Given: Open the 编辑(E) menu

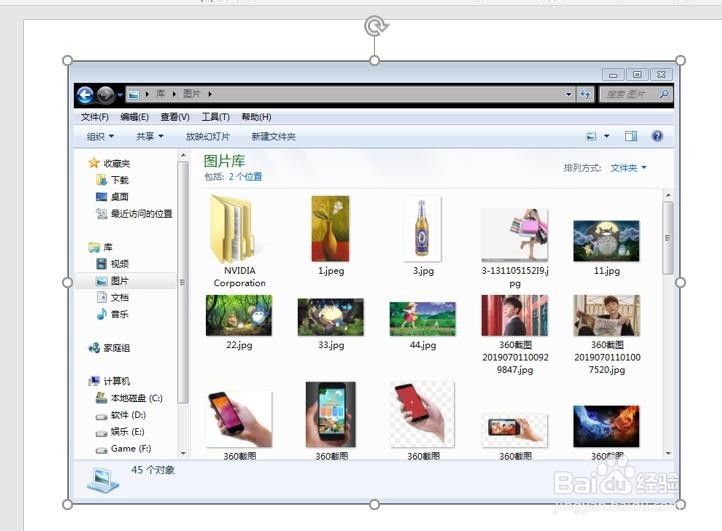Looking at the screenshot, I should (134, 117).
